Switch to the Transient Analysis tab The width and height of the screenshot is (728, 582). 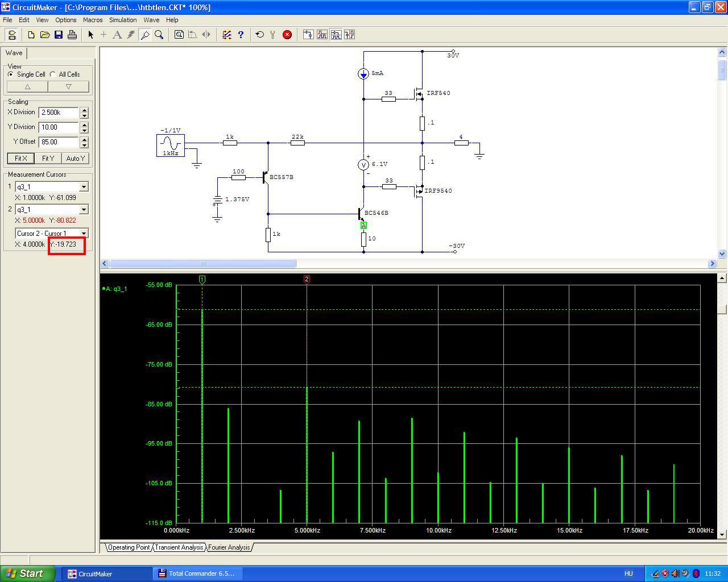[179, 547]
